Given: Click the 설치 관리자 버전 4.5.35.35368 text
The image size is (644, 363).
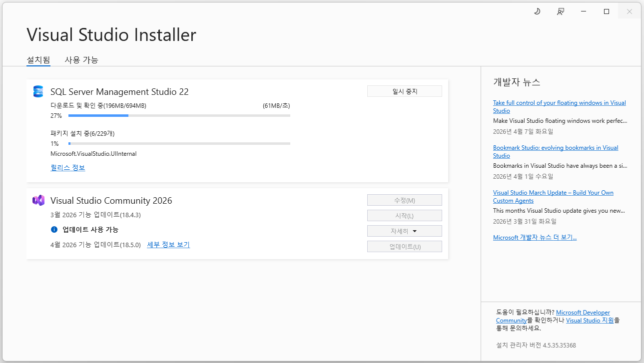Looking at the screenshot, I should [536, 346].
